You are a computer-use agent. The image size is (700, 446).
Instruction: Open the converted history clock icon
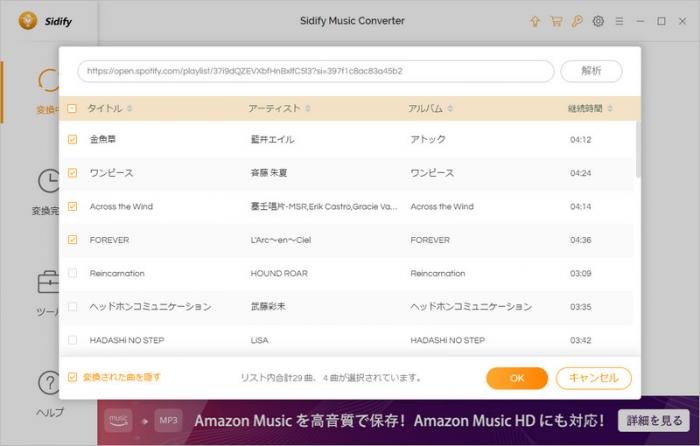pos(48,181)
